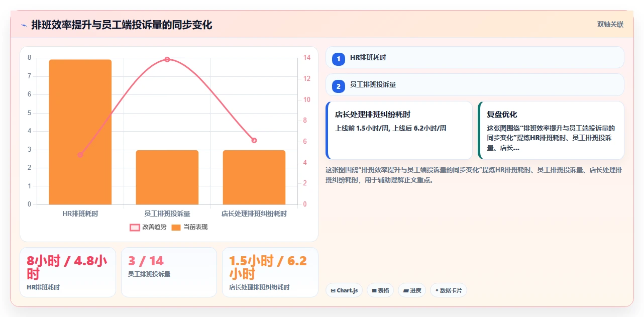Select the 员工排班投诉量 orange bar
Viewport: 644px width, 317px height.
click(x=167, y=177)
